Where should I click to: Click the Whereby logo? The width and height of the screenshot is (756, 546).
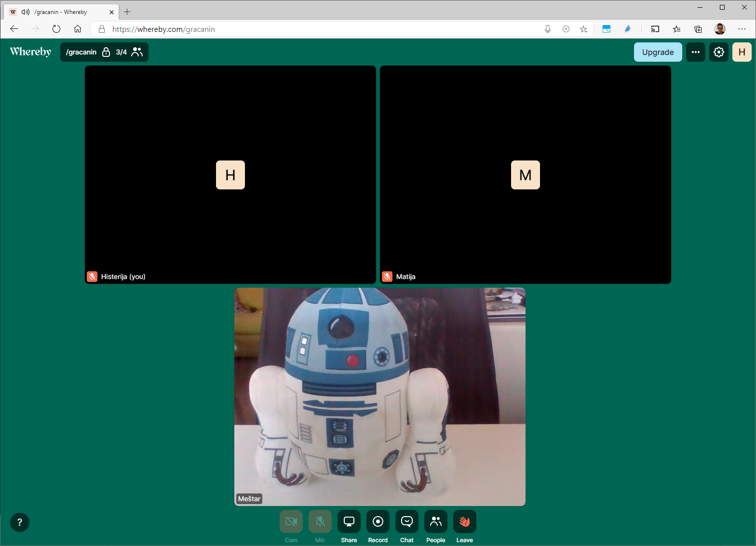[30, 52]
